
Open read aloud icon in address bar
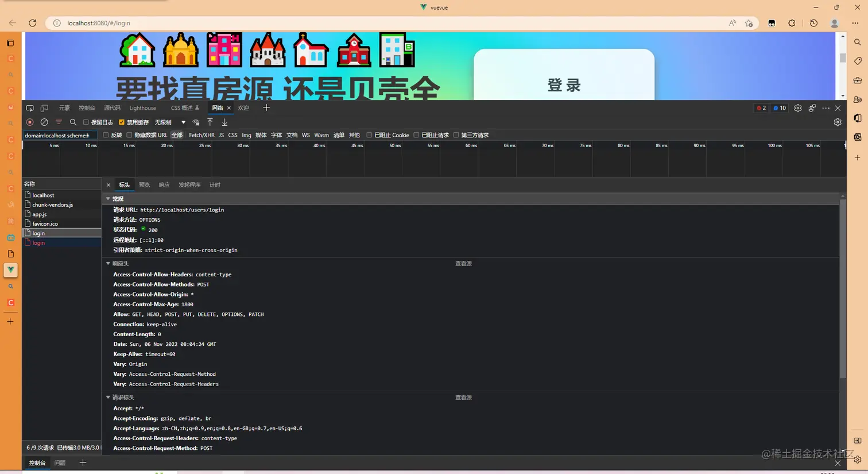click(x=733, y=23)
